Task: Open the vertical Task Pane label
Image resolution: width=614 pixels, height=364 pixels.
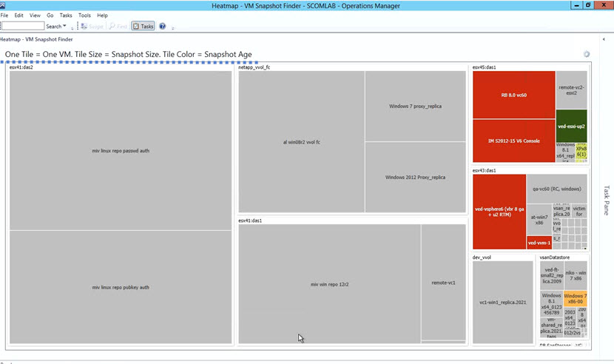Action: pyautogui.click(x=607, y=200)
